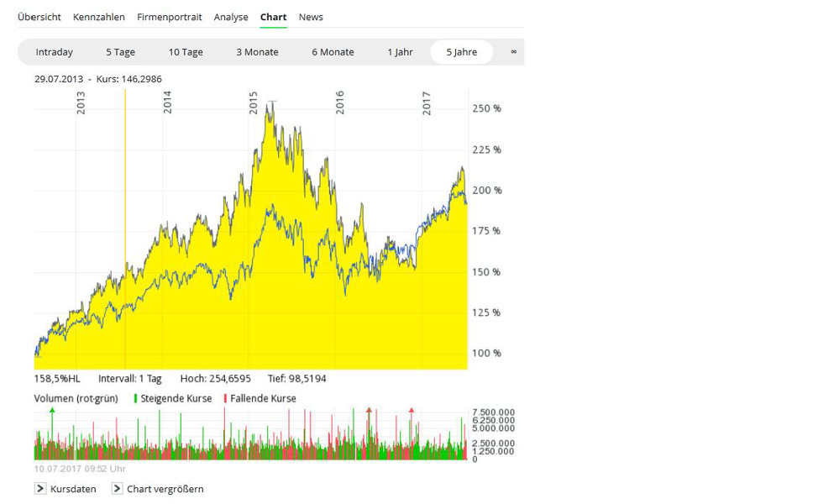
Task: Select the News tab
Action: (x=311, y=17)
